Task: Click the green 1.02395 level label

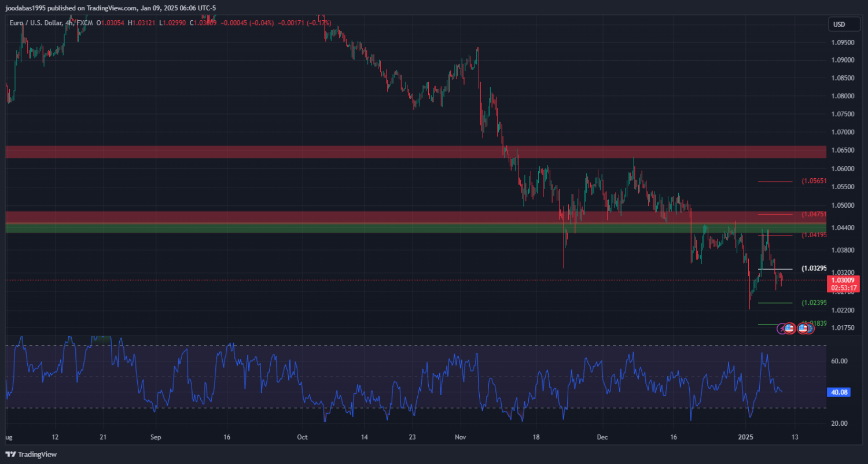Action: [813, 303]
